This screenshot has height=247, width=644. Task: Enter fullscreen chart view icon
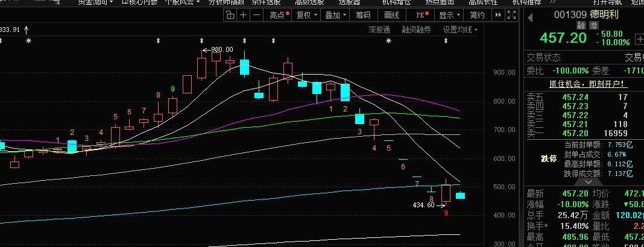click(x=512, y=15)
